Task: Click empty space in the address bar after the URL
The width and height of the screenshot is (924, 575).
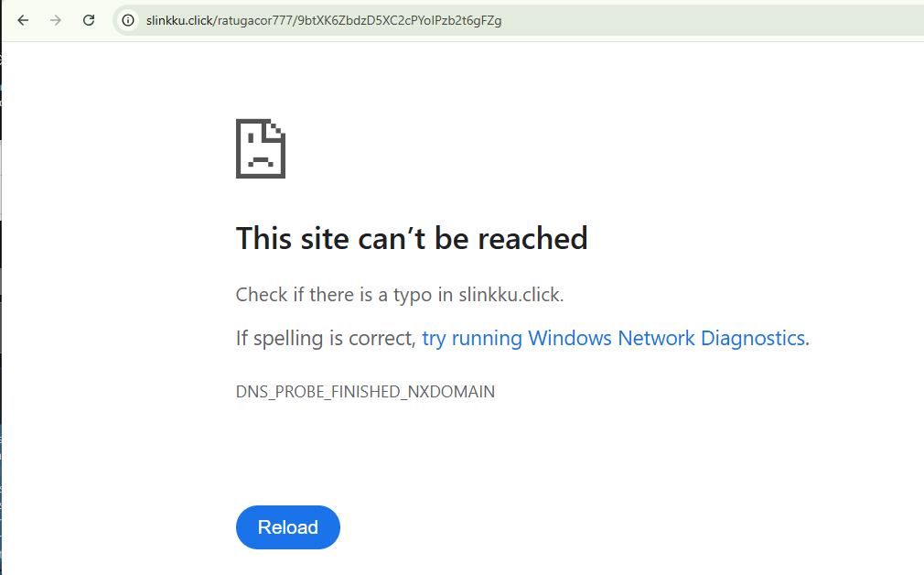Action: (707, 21)
